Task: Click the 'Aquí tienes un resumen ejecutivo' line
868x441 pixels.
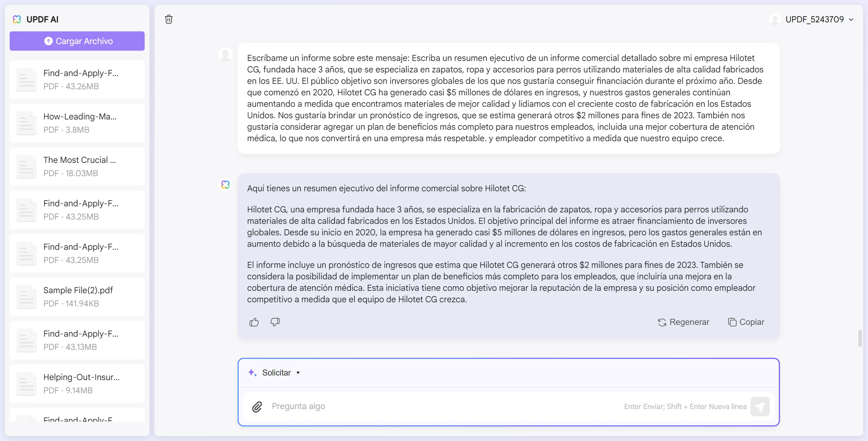Action: point(386,189)
